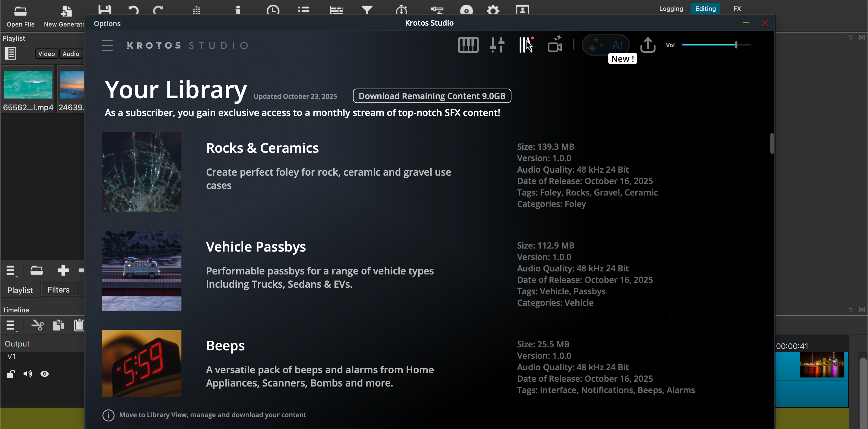This screenshot has width=868, height=429.
Task: Mute the V1 track speaker icon
Action: coord(28,374)
